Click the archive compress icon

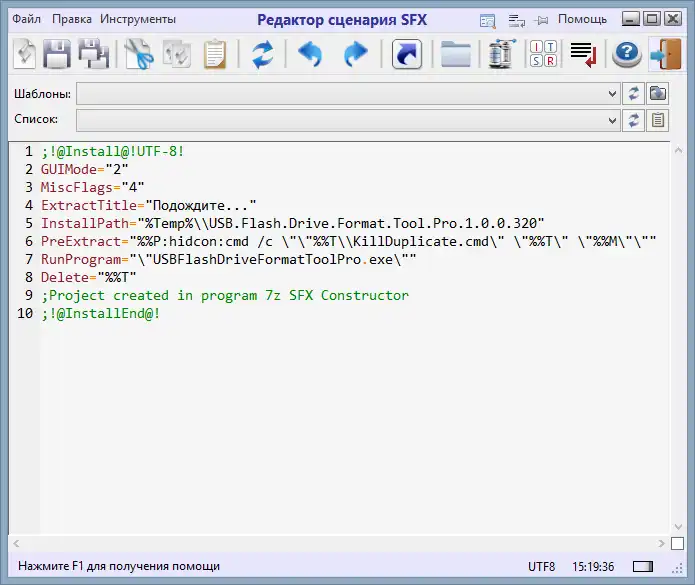point(501,54)
